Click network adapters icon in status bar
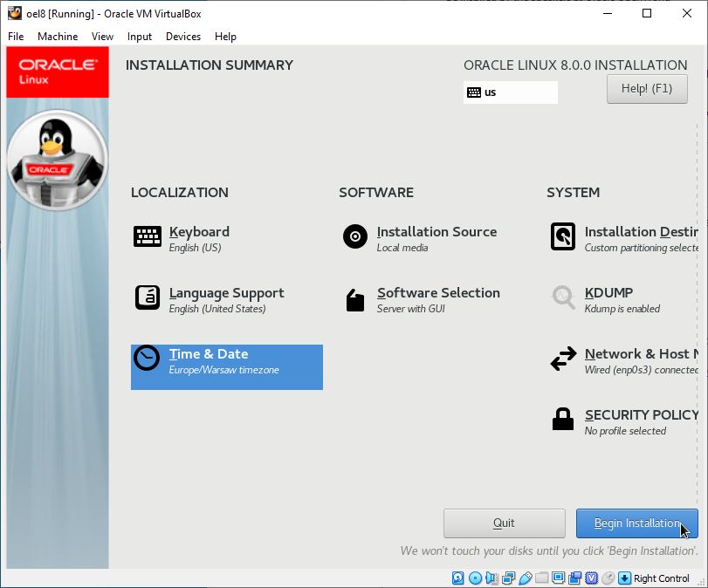This screenshot has height=588, width=708. point(508,578)
